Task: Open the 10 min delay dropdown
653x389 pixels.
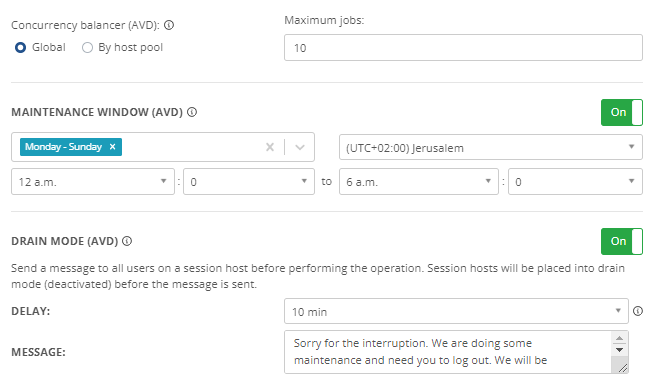Action: pos(456,311)
